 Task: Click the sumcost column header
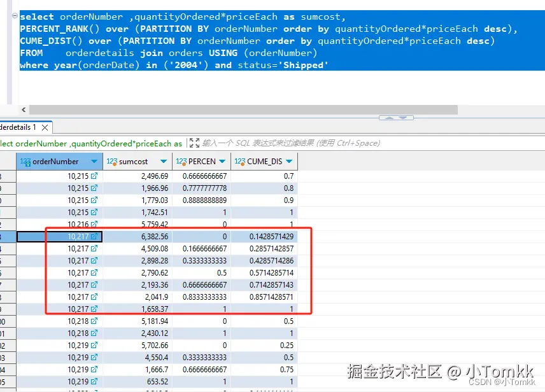pyautogui.click(x=138, y=162)
